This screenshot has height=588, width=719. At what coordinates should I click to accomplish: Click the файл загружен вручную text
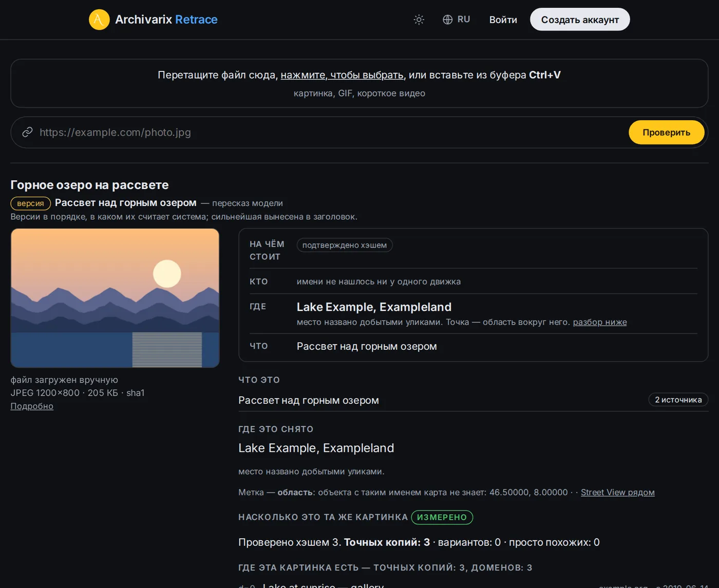pos(64,380)
